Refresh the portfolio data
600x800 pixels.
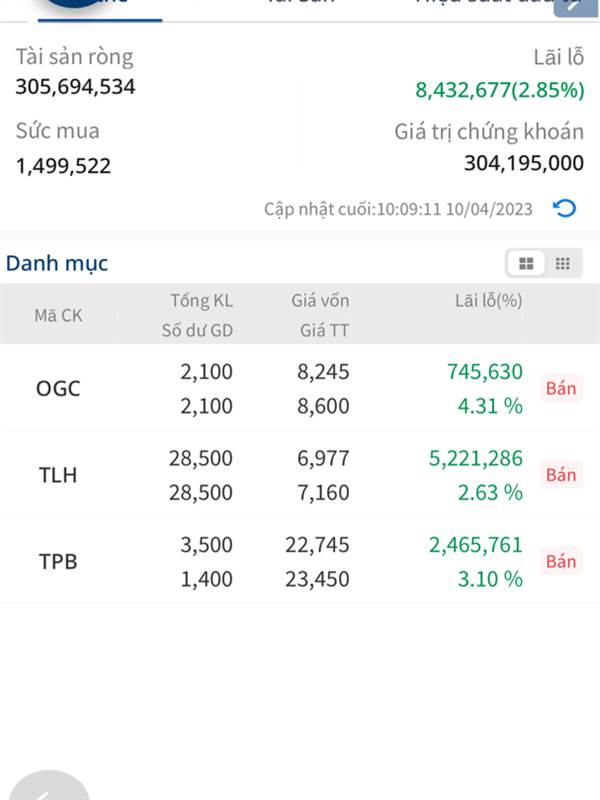click(x=564, y=209)
